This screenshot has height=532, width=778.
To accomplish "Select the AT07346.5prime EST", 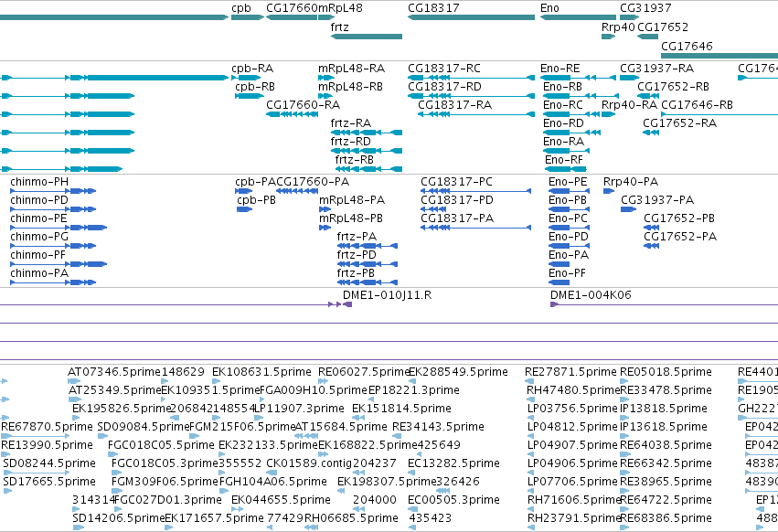I will click(74, 380).
